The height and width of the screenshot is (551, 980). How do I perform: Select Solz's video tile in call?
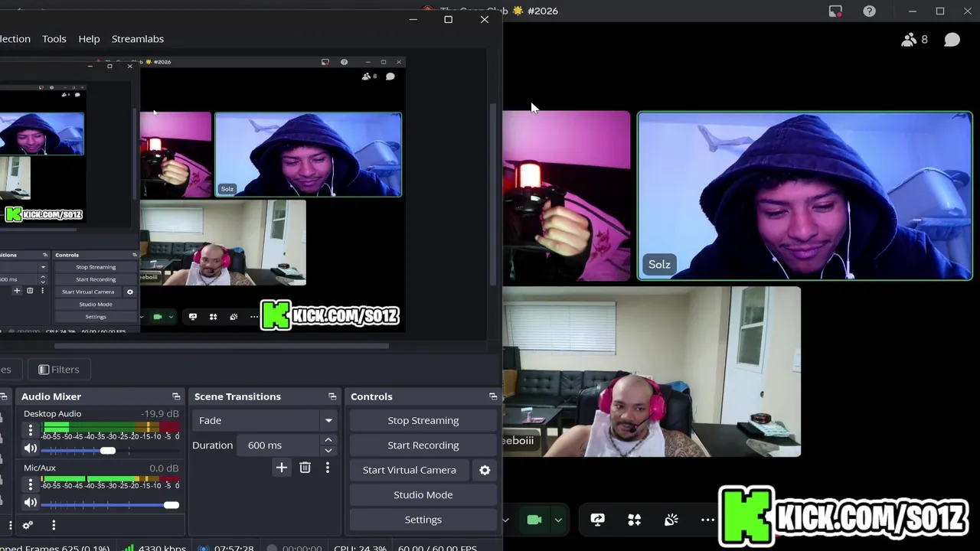805,196
